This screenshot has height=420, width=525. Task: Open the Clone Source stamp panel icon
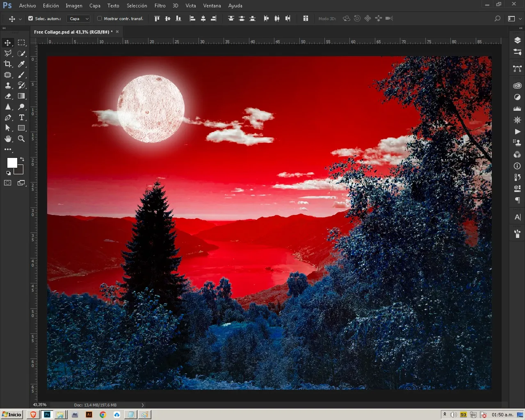coord(517,143)
